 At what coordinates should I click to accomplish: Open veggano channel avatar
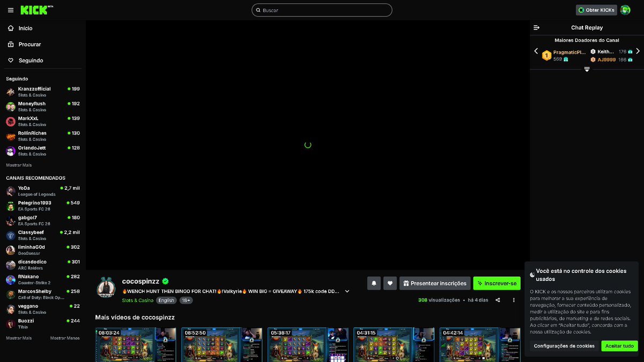pos(11,309)
